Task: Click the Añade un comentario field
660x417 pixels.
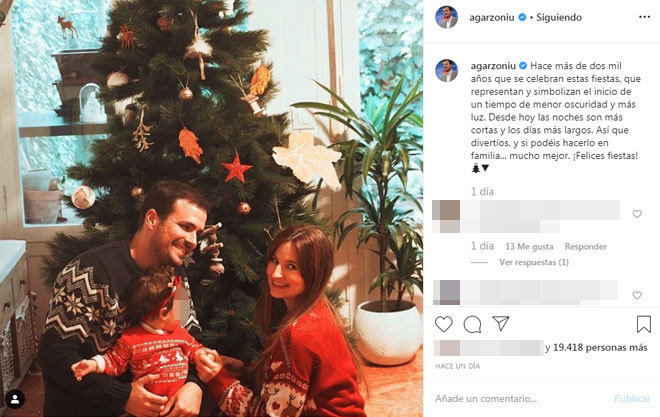Action: point(520,398)
